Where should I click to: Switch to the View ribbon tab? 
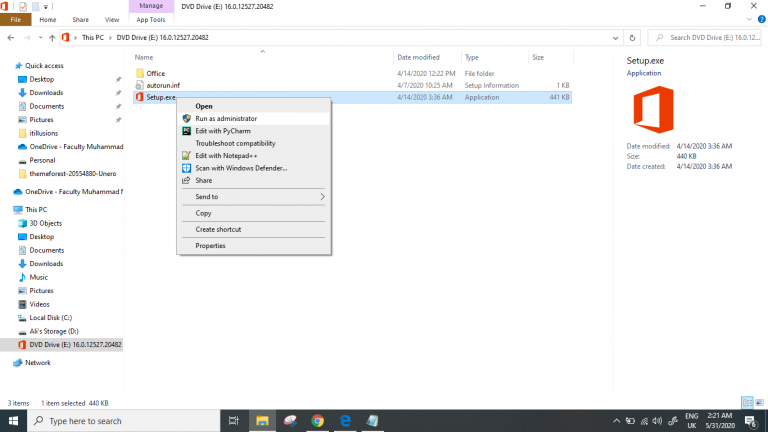112,20
